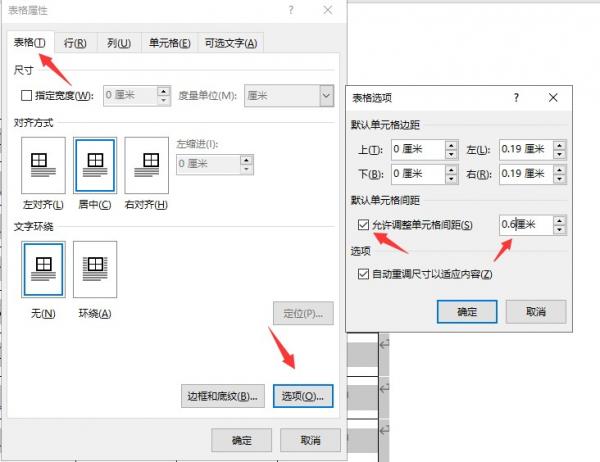The width and height of the screenshot is (600, 462).
Task: Close the Table Properties dialog
Action: coord(328,10)
